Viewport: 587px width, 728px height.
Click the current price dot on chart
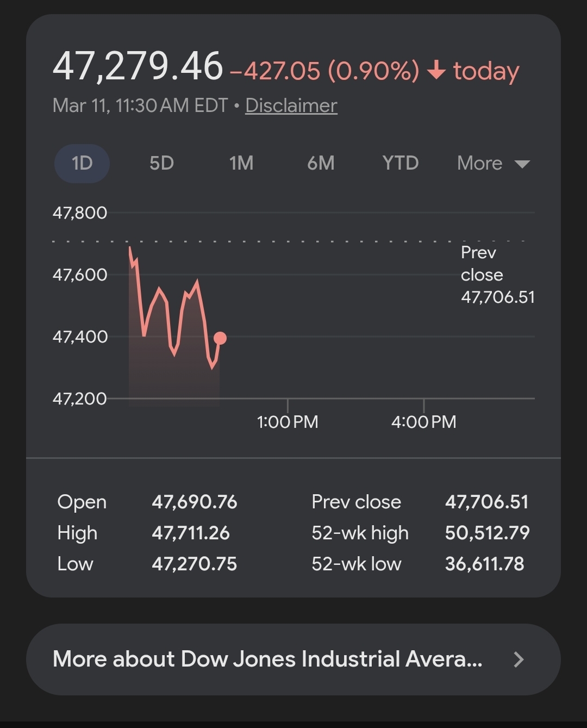(x=220, y=338)
